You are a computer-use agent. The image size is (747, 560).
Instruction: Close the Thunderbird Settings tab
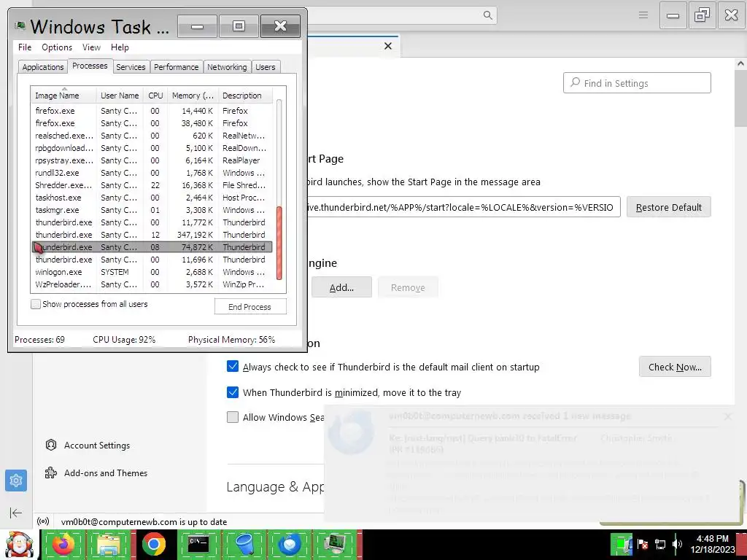(388, 46)
